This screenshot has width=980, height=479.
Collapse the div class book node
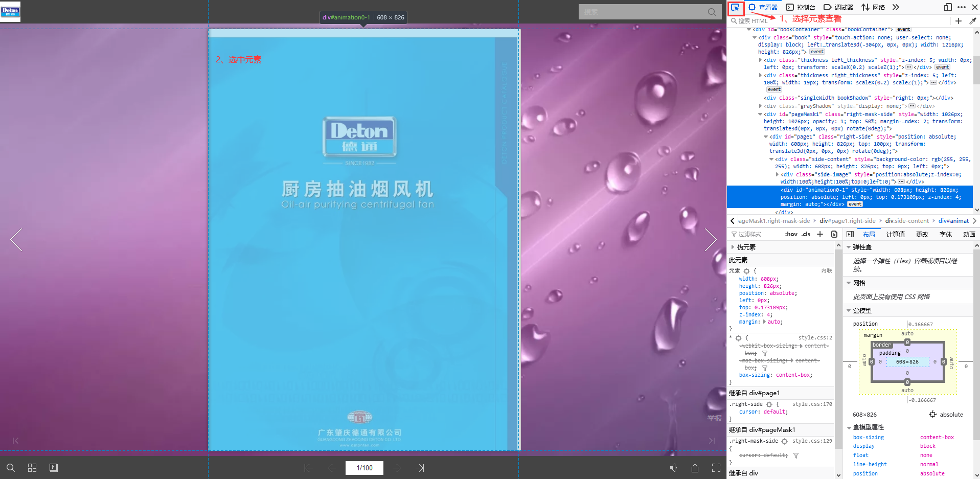click(x=755, y=37)
